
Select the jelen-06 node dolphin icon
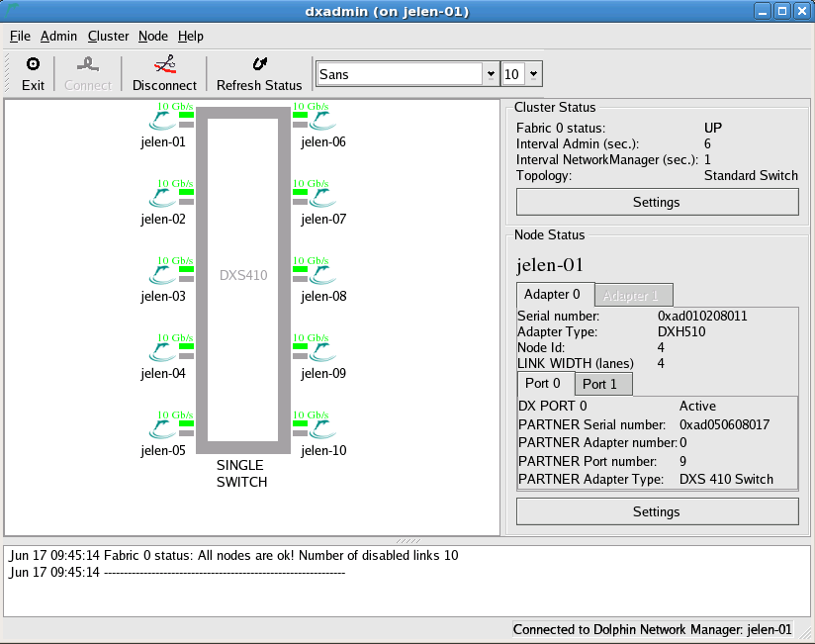click(322, 121)
